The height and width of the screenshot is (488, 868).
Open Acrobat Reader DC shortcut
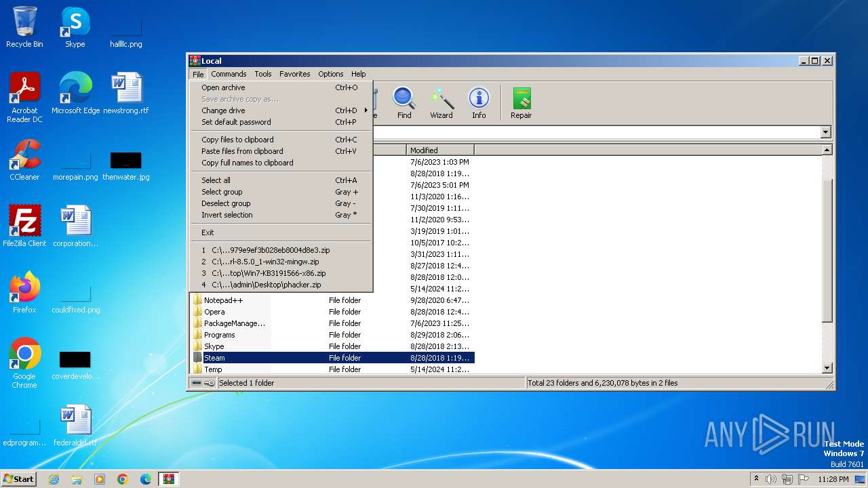[24, 97]
